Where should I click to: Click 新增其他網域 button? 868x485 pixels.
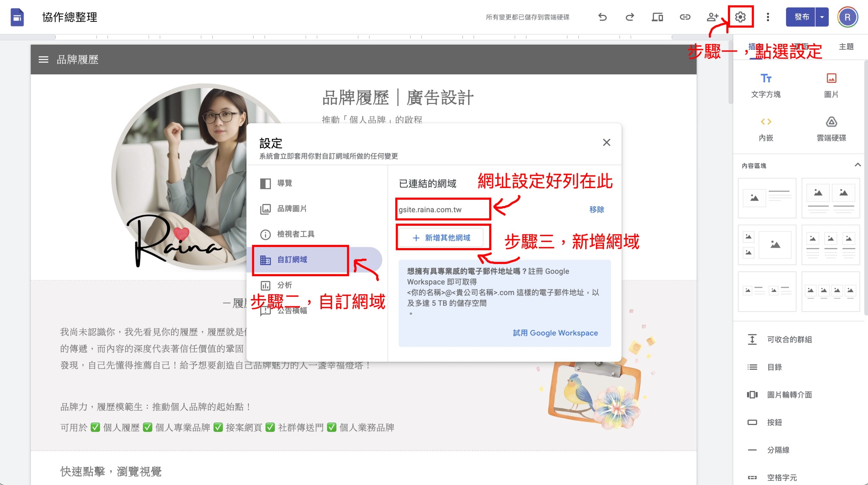point(441,238)
